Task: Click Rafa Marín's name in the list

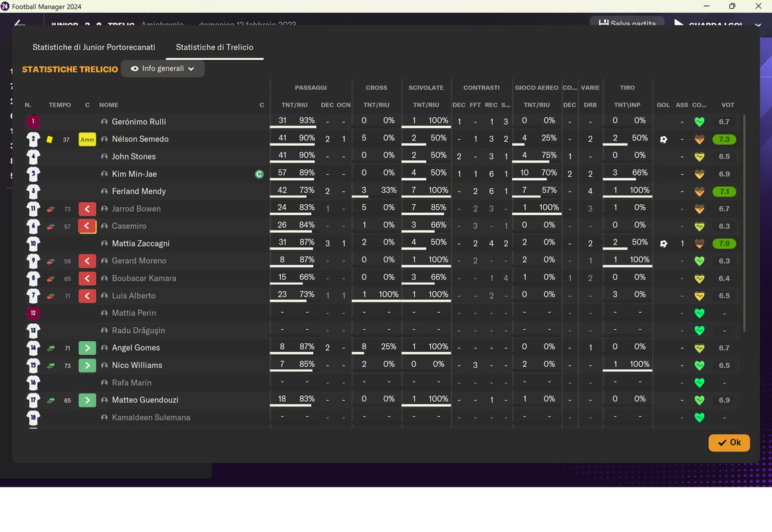Action: click(x=132, y=383)
